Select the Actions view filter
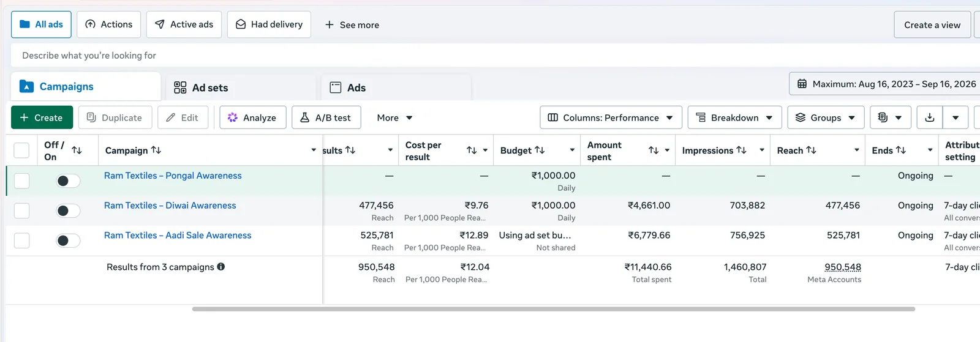 (x=108, y=24)
